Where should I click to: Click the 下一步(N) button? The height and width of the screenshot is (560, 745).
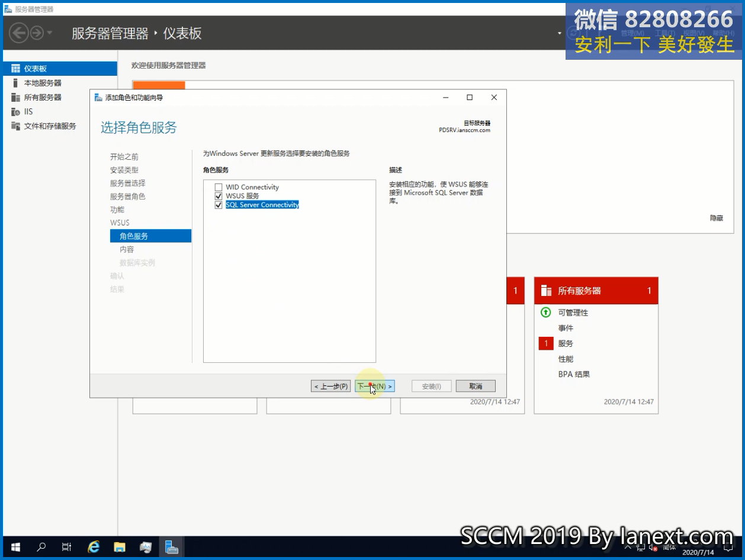tap(375, 386)
